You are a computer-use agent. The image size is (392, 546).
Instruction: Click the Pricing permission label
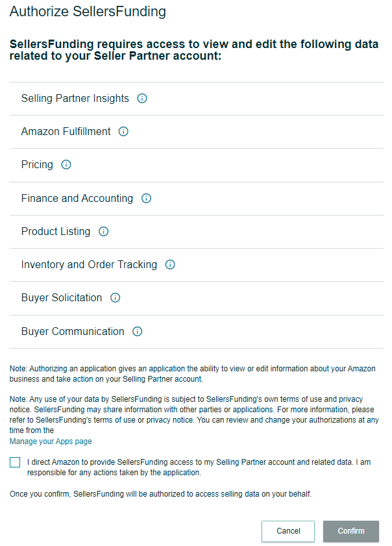[x=37, y=165]
